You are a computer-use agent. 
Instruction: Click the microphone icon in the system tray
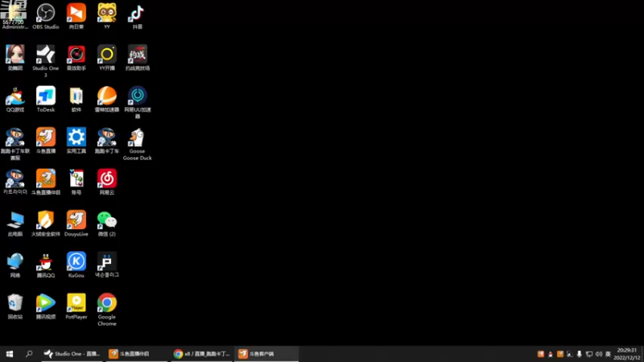pyautogui.click(x=579, y=354)
